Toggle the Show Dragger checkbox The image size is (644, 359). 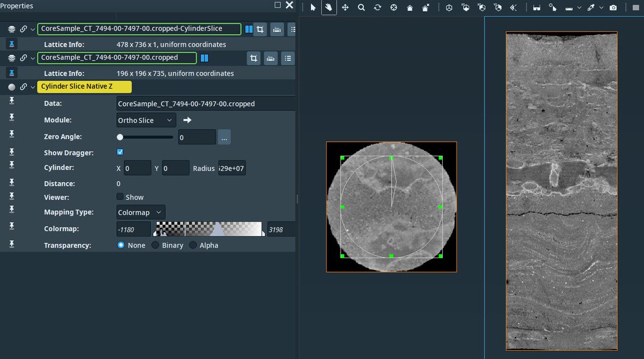(x=120, y=153)
